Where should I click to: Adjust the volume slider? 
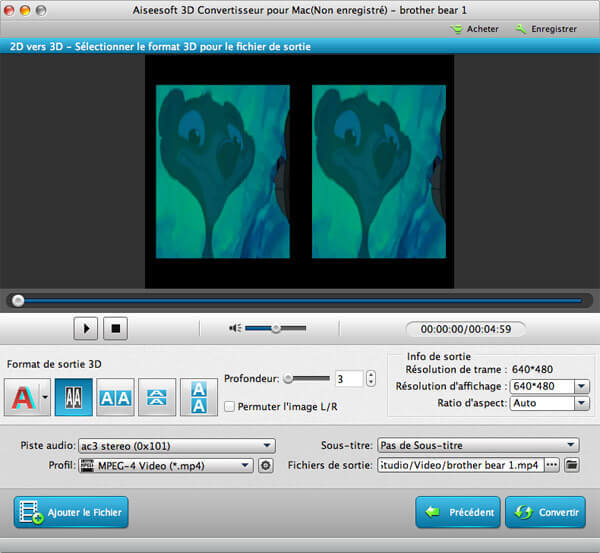(276, 328)
